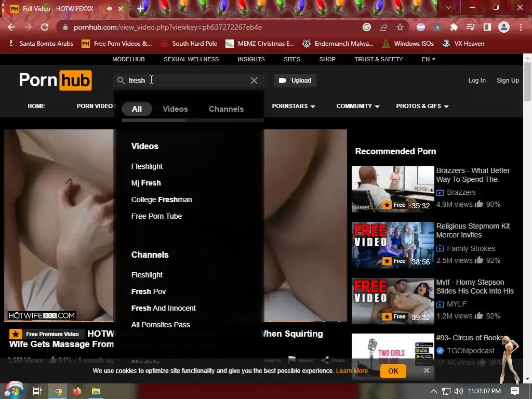Image resolution: width=532 pixels, height=399 pixels.
Task: Open the 'Windows ISOs' bookmark
Action: pos(408,44)
